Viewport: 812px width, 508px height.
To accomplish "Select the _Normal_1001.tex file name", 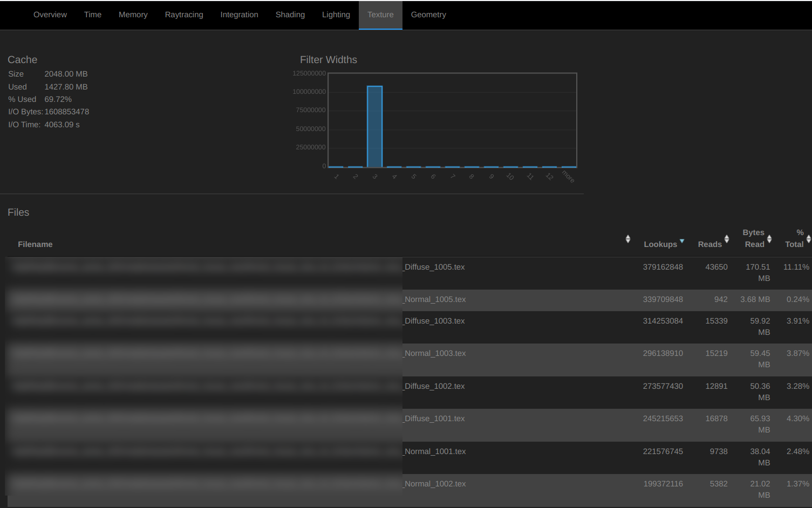I will click(x=435, y=451).
